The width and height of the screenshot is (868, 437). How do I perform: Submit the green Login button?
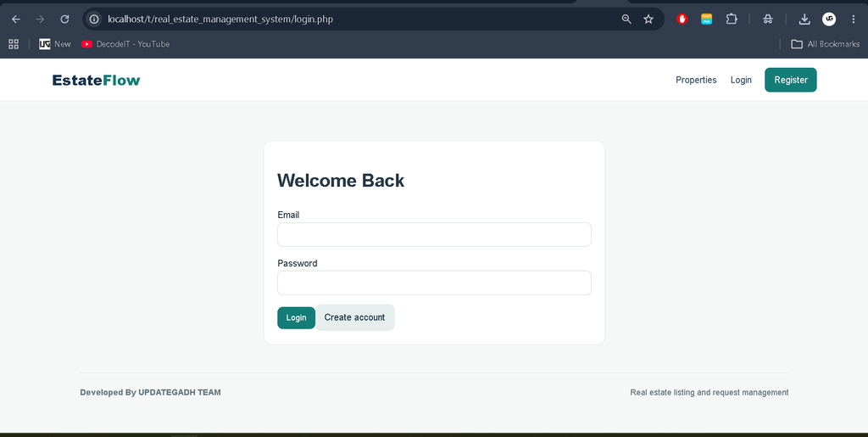click(x=296, y=318)
